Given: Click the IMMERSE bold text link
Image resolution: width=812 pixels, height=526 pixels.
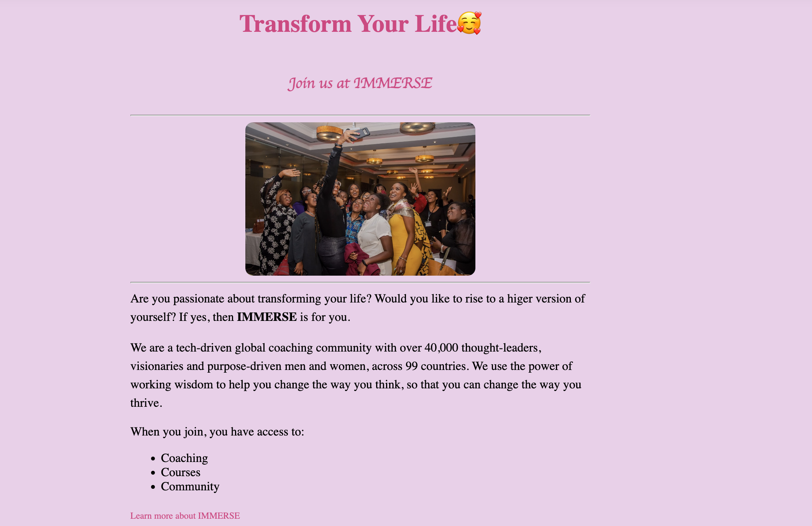Looking at the screenshot, I should pyautogui.click(x=266, y=317).
